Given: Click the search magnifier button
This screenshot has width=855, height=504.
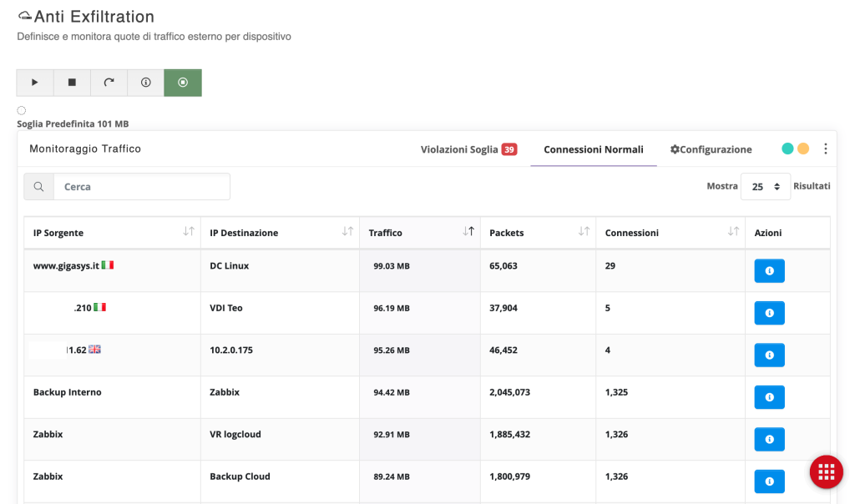Looking at the screenshot, I should click(x=38, y=187).
